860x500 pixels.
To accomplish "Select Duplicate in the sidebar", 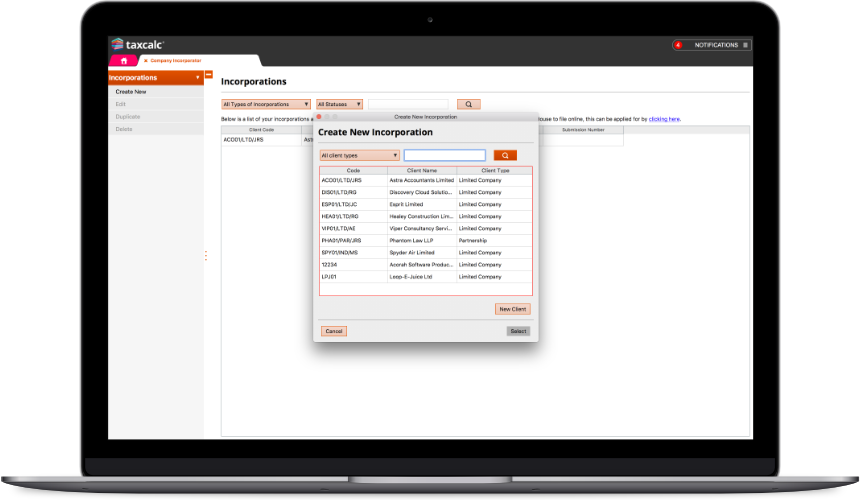I will pyautogui.click(x=128, y=117).
